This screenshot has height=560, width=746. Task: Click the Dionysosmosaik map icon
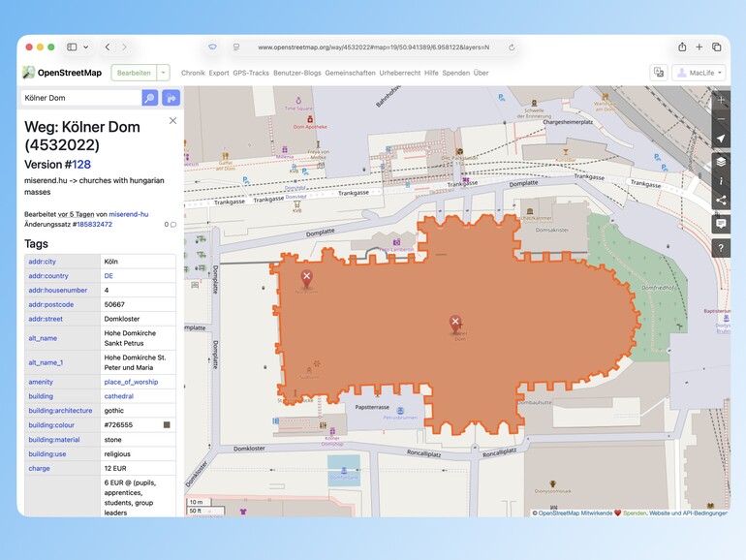(x=552, y=483)
